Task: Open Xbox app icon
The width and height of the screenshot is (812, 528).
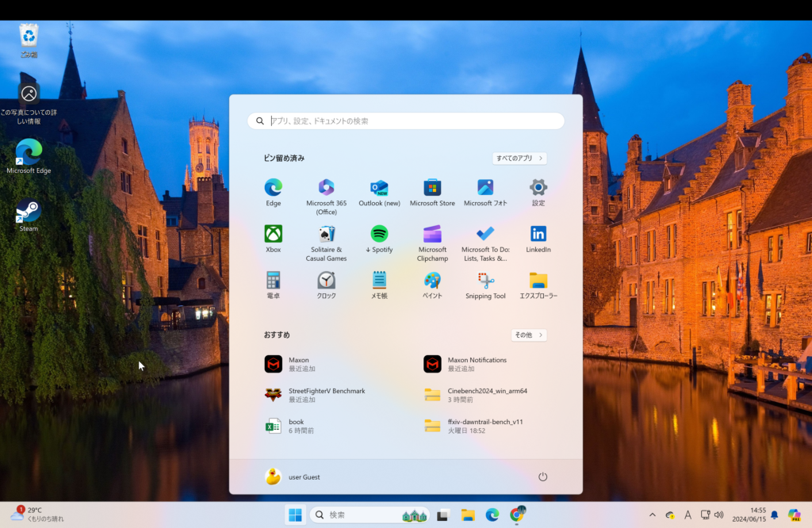Action: click(x=274, y=235)
